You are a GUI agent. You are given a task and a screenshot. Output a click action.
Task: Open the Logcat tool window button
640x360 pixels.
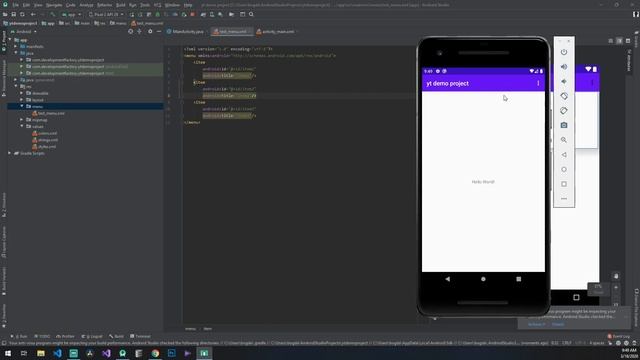[x=92, y=336]
